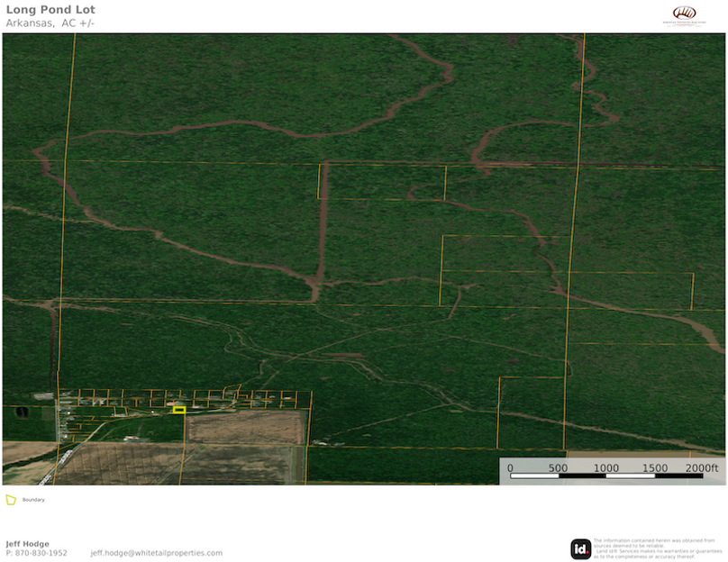Select the yellow highlighted lot on map
This screenshot has height=562, width=728.
[179, 410]
